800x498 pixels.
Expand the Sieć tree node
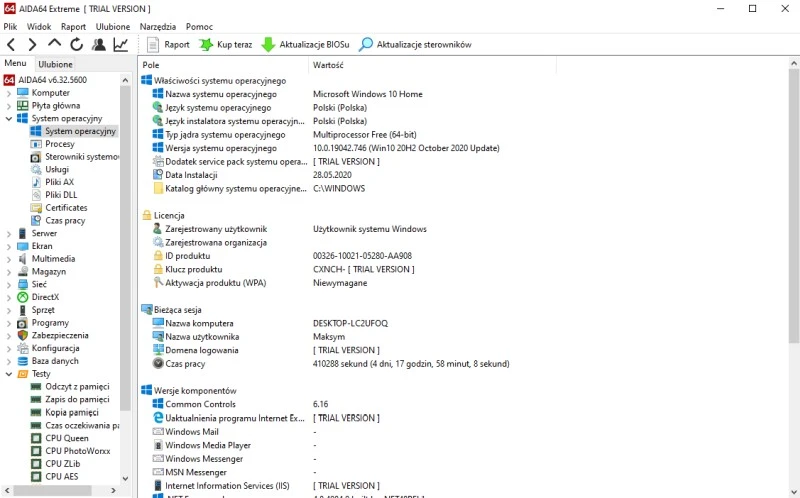pos(9,284)
